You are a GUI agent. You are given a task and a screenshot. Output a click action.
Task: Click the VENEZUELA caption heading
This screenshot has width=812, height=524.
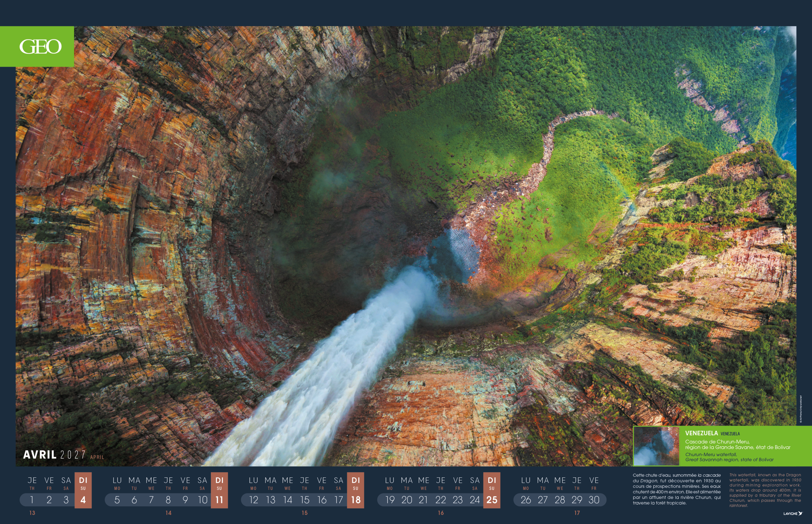[701, 433]
